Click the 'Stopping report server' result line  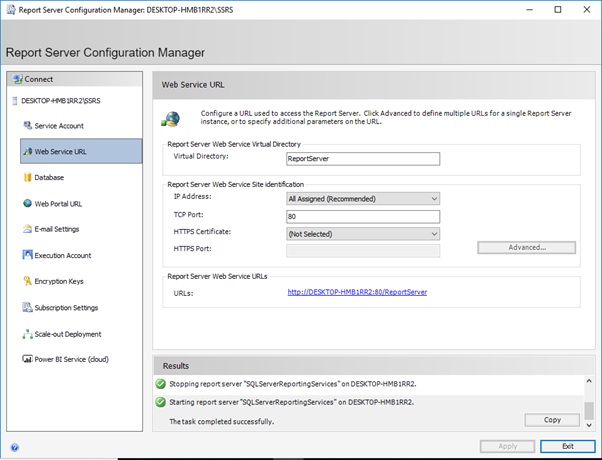(x=293, y=384)
